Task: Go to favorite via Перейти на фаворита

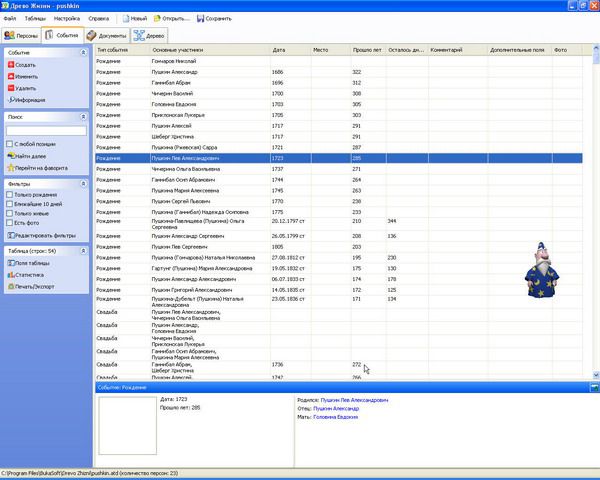Action: click(x=10, y=167)
